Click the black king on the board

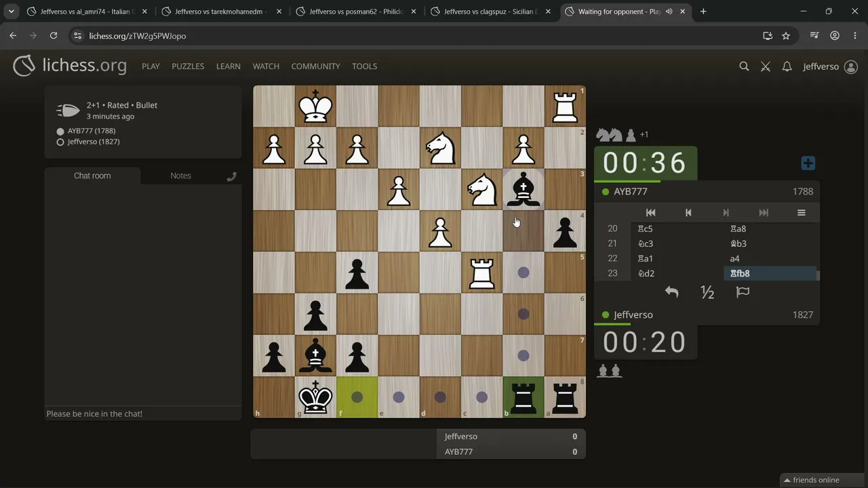point(315,397)
